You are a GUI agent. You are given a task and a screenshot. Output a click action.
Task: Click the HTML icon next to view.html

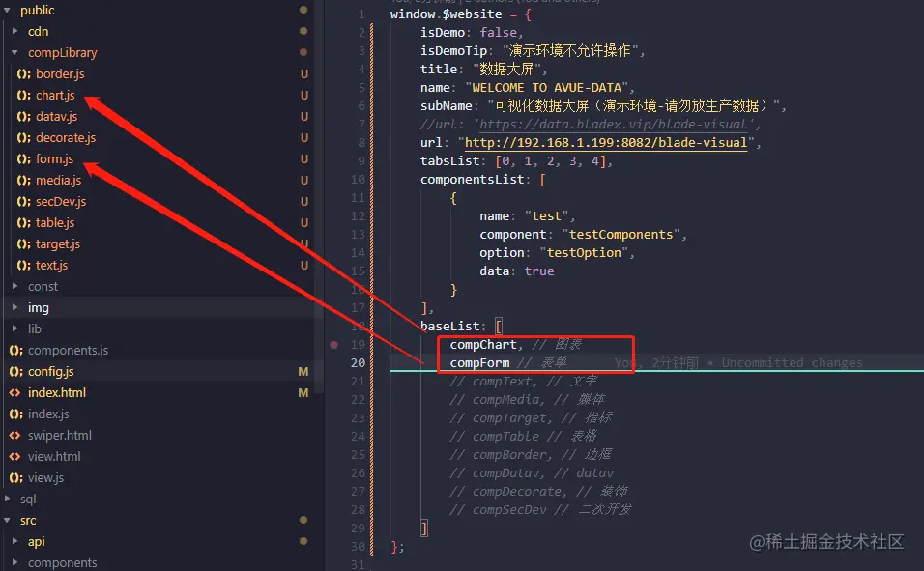(15, 456)
